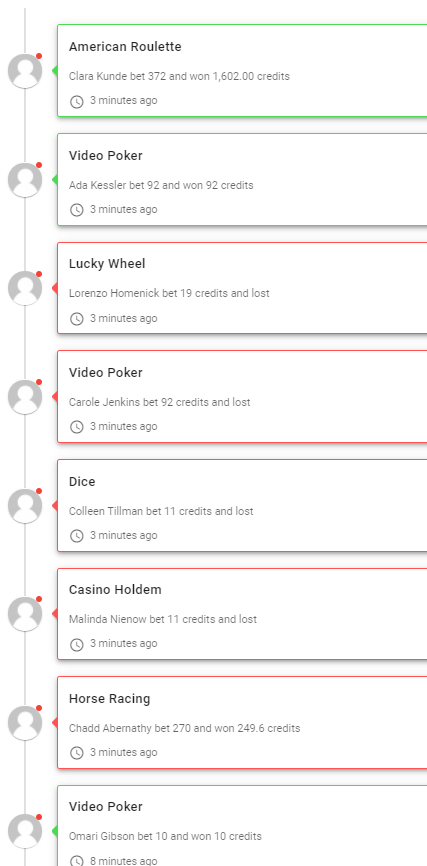Viewport: 427px width, 866px height.
Task: Click clock icon in Dice card
Action: click(77, 536)
